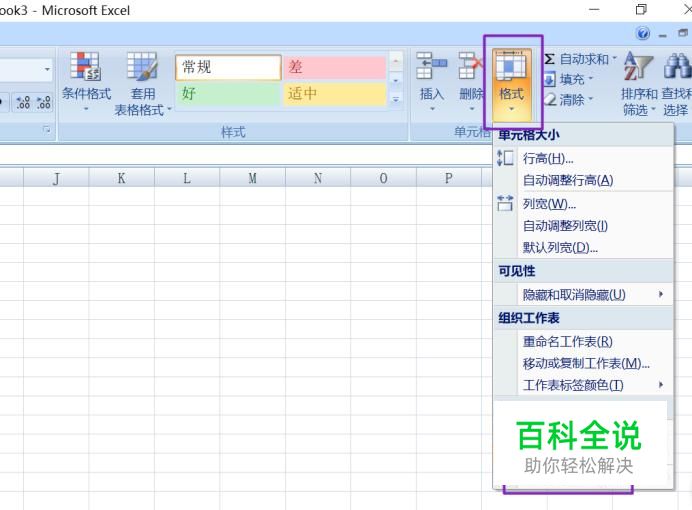Open Conditional Formatting (条件格式) menu
The image size is (692, 510).
(x=86, y=82)
